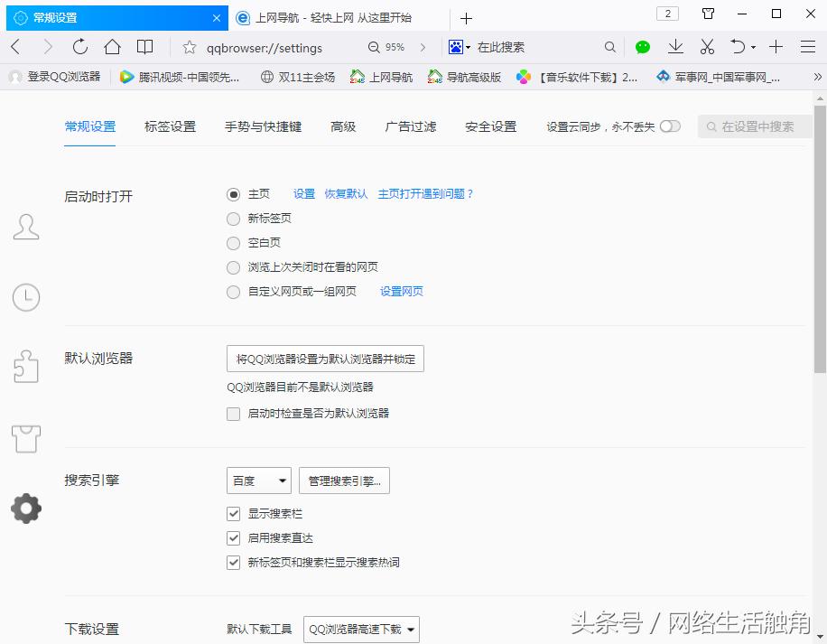Open the default download tool dropdown
The height and width of the screenshot is (644, 827).
[x=360, y=628]
